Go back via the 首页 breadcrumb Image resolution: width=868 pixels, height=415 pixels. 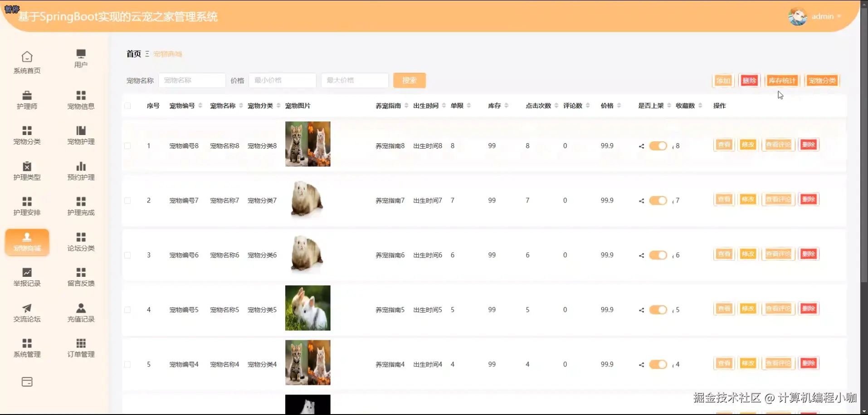point(133,53)
